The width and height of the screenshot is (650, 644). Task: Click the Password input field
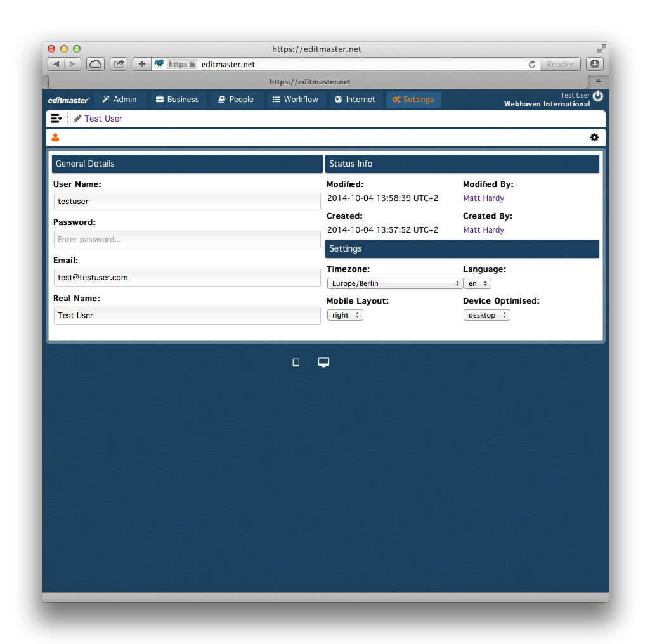click(x=187, y=240)
